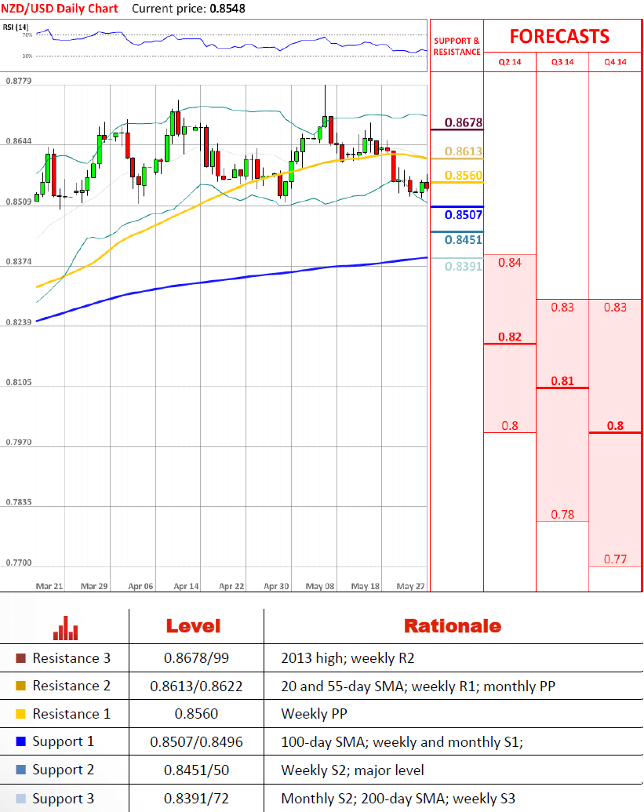Screen dimensions: 644x812
Task: Click level cell 0.8391/72
Action: pyautogui.click(x=196, y=799)
